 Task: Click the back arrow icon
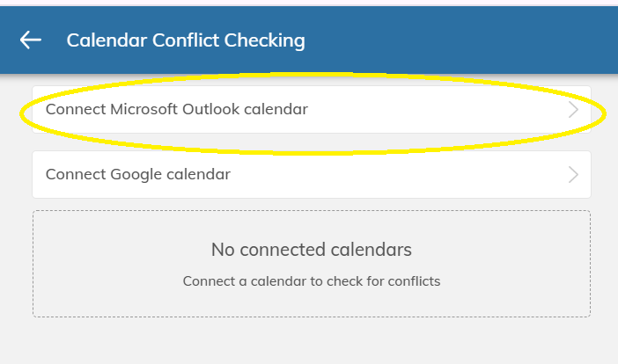(x=31, y=40)
